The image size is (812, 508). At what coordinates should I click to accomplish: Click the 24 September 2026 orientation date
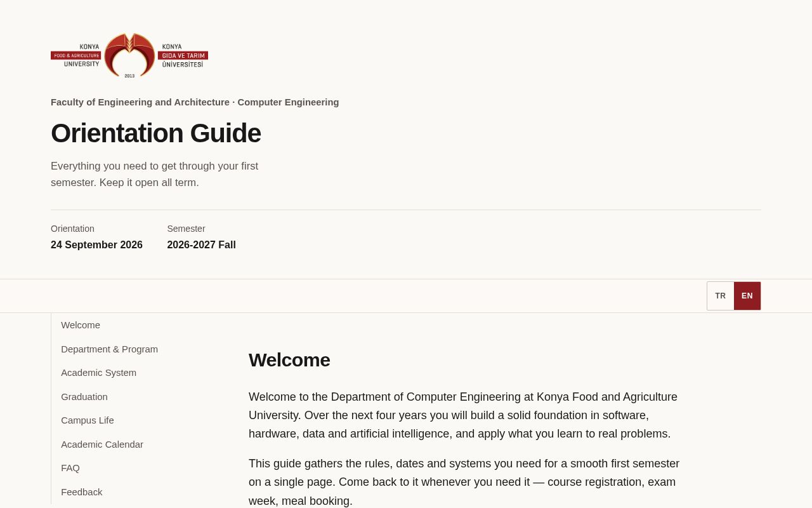coord(96,245)
